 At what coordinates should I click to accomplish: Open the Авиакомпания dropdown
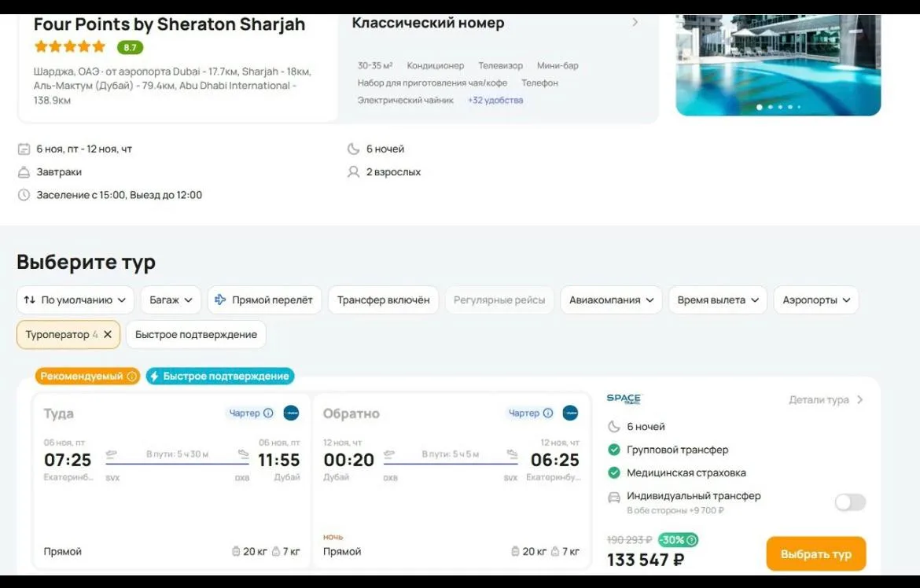click(x=611, y=300)
